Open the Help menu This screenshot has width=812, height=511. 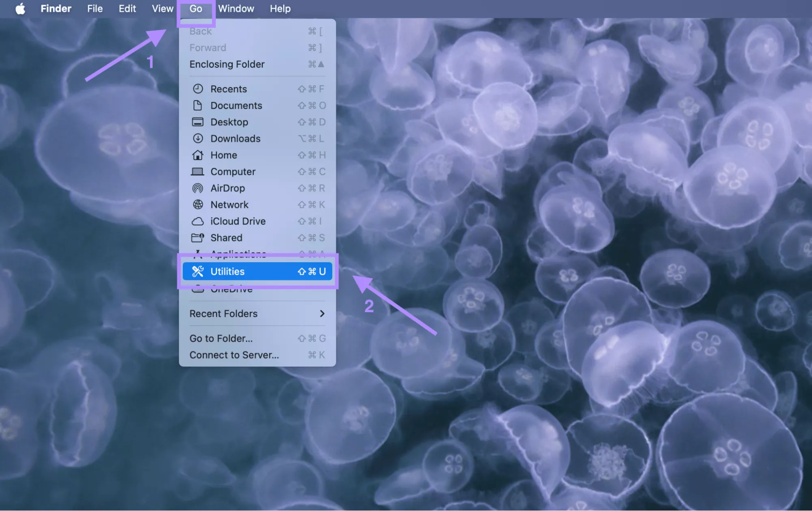click(280, 9)
